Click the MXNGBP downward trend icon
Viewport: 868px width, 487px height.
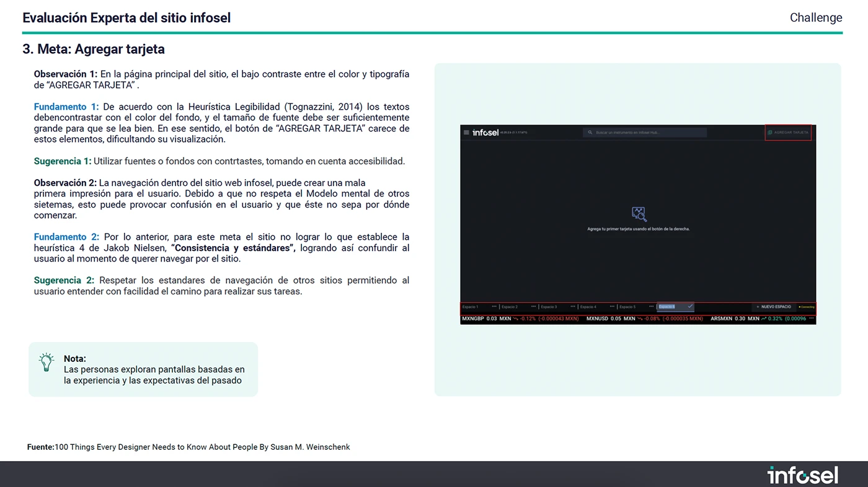point(516,318)
